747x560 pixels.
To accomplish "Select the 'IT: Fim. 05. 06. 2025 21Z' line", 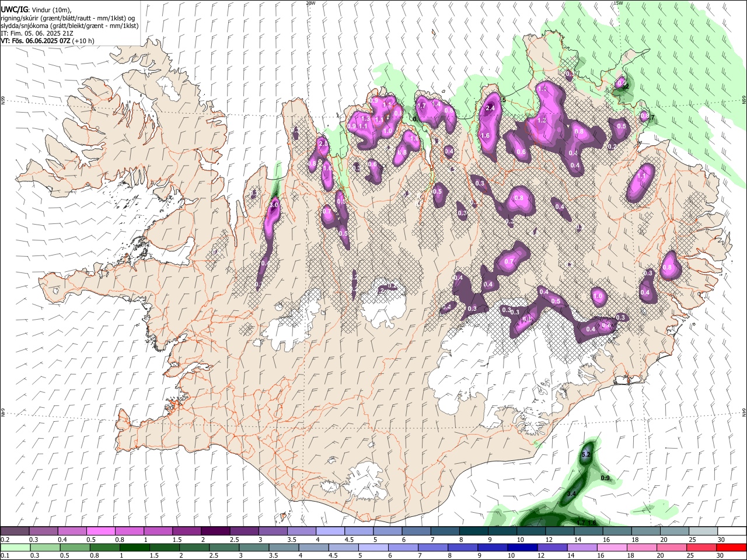I will coord(37,33).
